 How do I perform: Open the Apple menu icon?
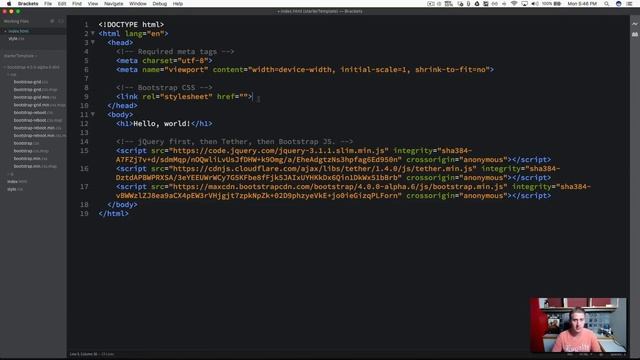9,4
